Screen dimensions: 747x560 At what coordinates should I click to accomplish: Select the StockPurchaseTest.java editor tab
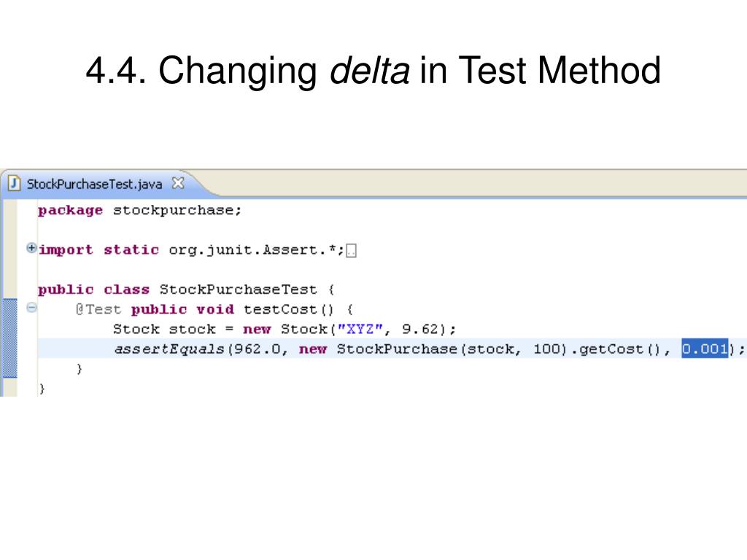coord(94,184)
